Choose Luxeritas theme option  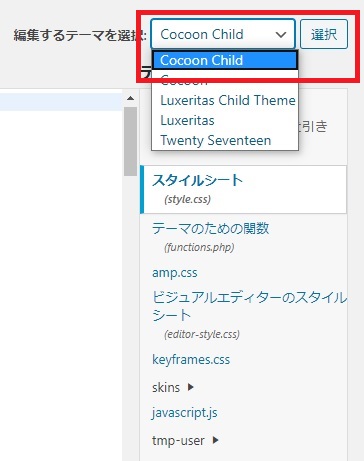coord(225,120)
